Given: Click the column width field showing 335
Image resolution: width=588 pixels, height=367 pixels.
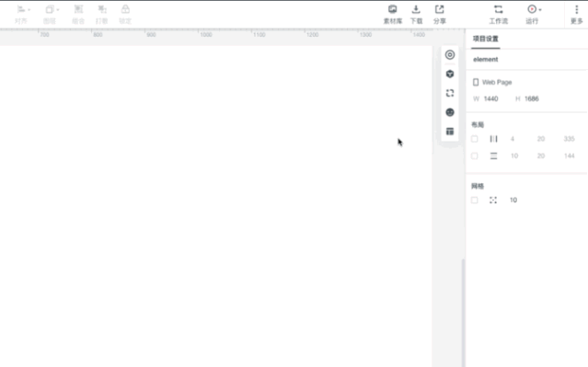Looking at the screenshot, I should click(570, 139).
